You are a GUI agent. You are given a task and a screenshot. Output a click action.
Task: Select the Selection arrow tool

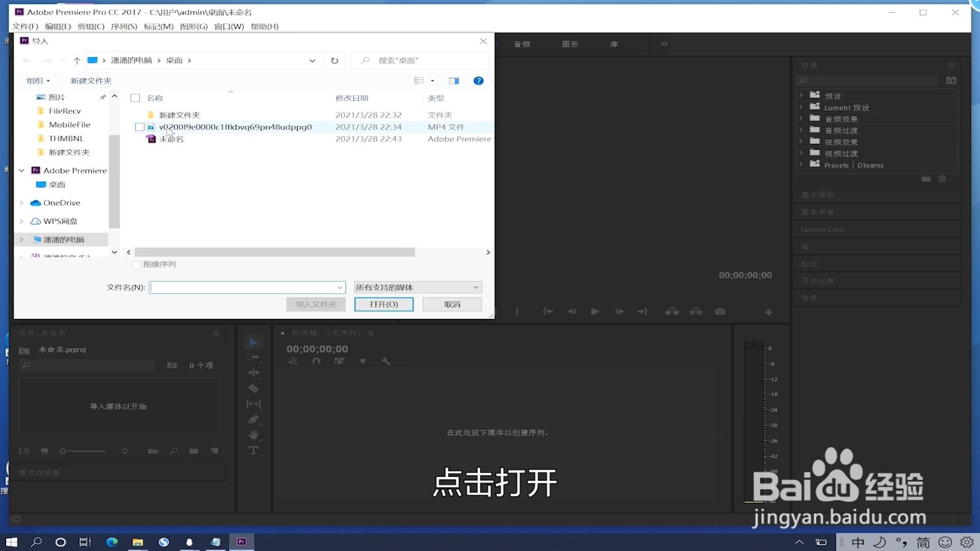[254, 342]
